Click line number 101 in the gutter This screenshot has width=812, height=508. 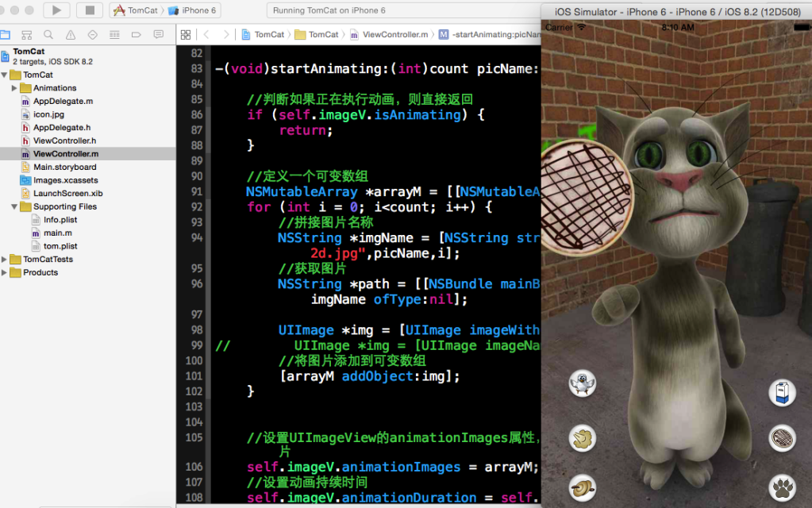pos(194,376)
